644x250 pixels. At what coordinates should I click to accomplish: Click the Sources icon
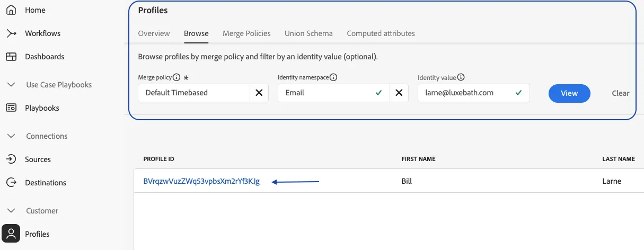pyautogui.click(x=11, y=159)
